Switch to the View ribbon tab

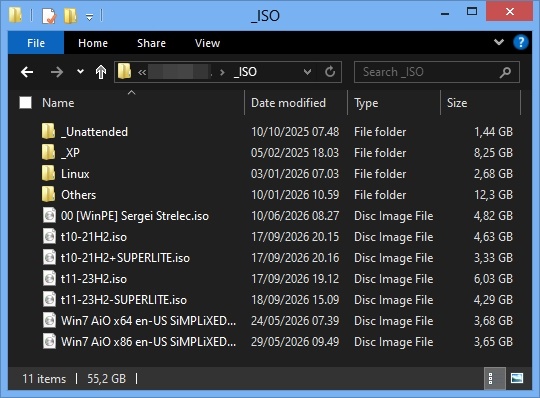pyautogui.click(x=207, y=43)
